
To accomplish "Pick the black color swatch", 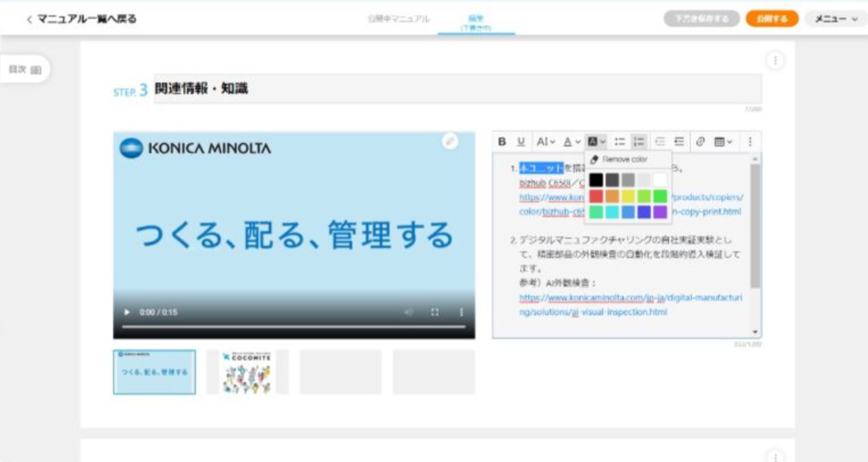I will [x=596, y=180].
